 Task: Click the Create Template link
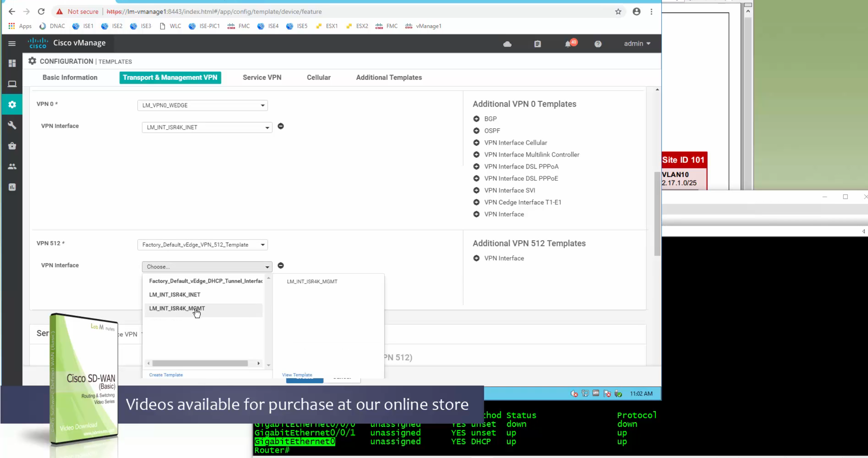[x=166, y=375]
